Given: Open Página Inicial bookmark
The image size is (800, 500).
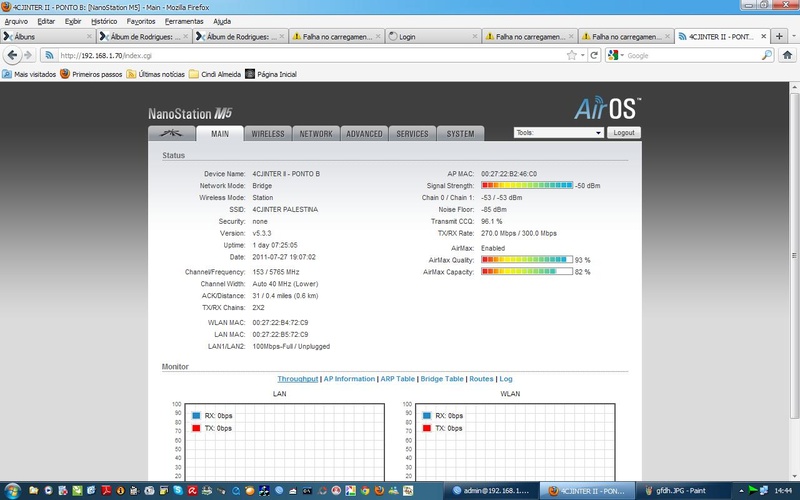Looking at the screenshot, I should pos(271,74).
